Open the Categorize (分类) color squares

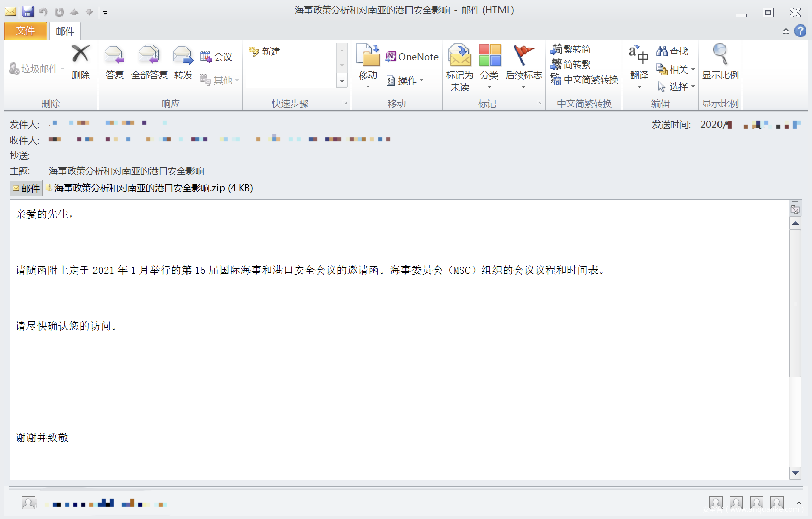coord(489,56)
